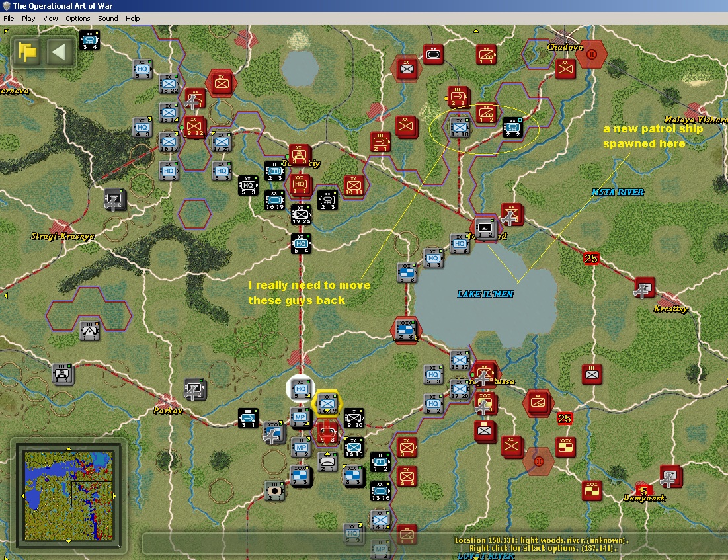Open the File menu
Image resolution: width=728 pixels, height=560 pixels.
(x=9, y=19)
